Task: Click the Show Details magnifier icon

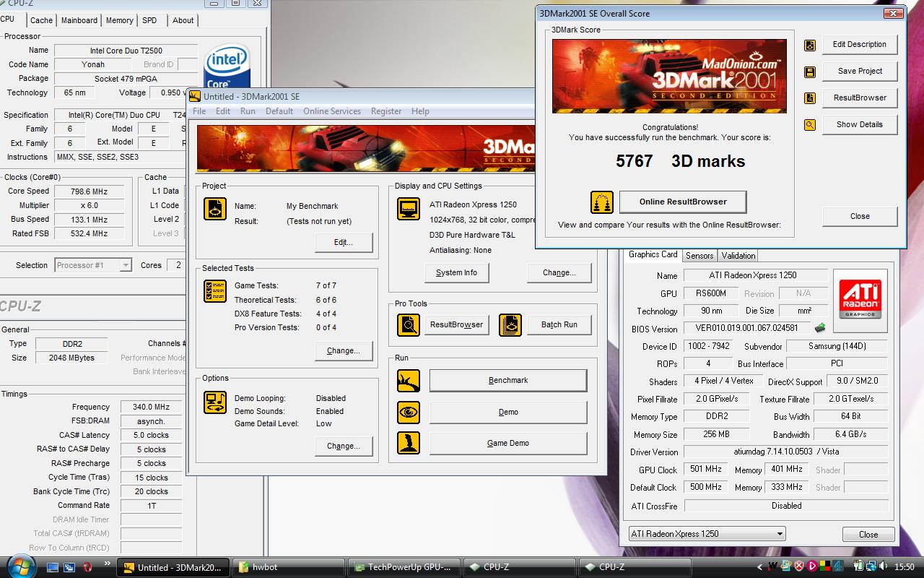Action: (810, 125)
